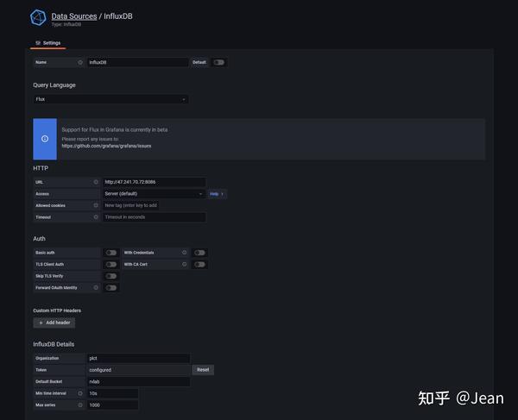Click the 'InfluxDB Details' heading text
This screenshot has height=420, width=518.
54,344
